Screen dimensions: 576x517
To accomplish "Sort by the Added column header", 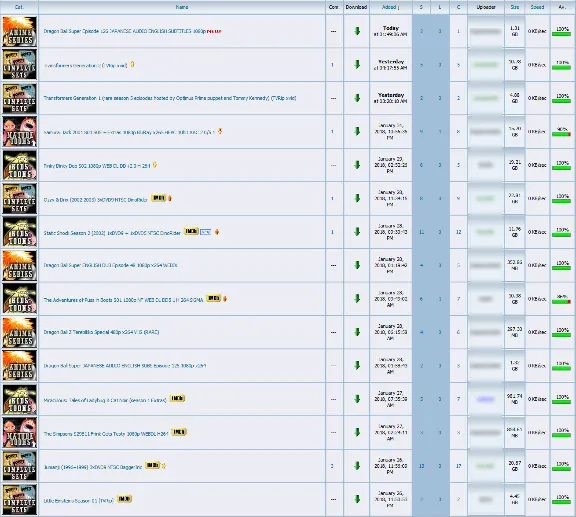I will point(389,7).
